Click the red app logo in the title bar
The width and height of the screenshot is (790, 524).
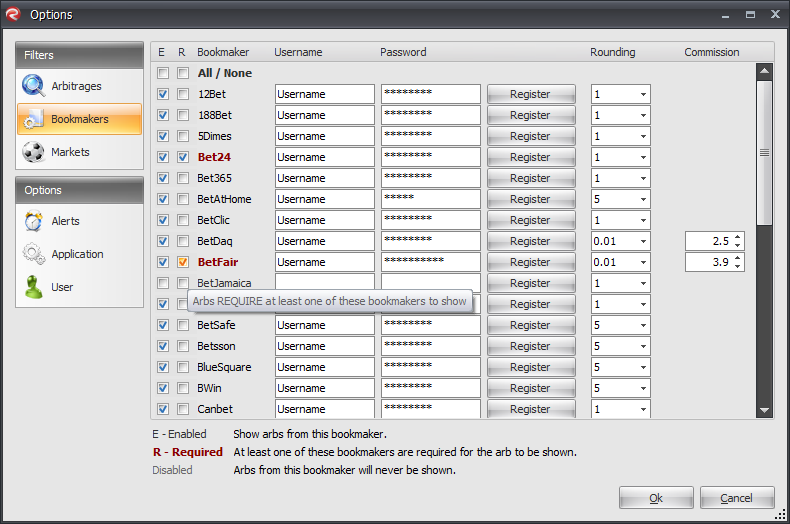click(x=13, y=14)
